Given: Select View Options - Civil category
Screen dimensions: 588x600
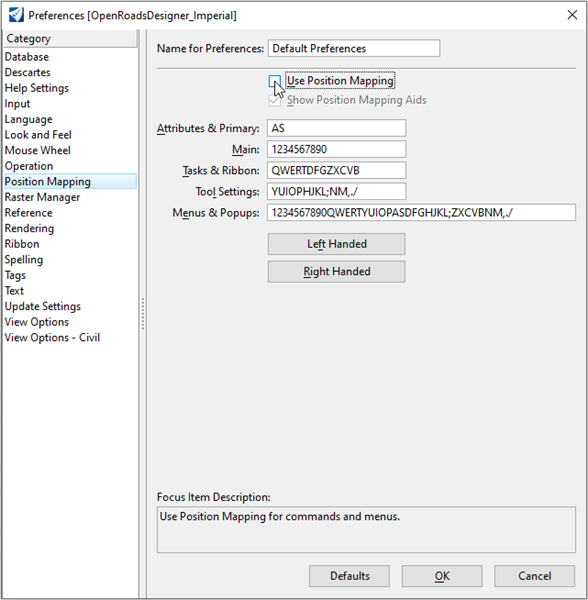Looking at the screenshot, I should click(x=52, y=338).
